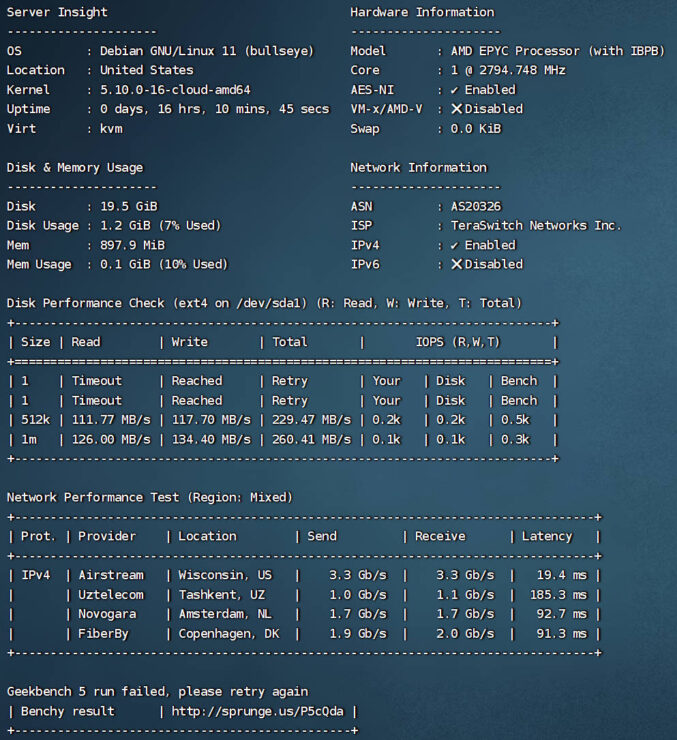677x740 pixels.
Task: Click the Receive column header
Action: tap(440, 536)
